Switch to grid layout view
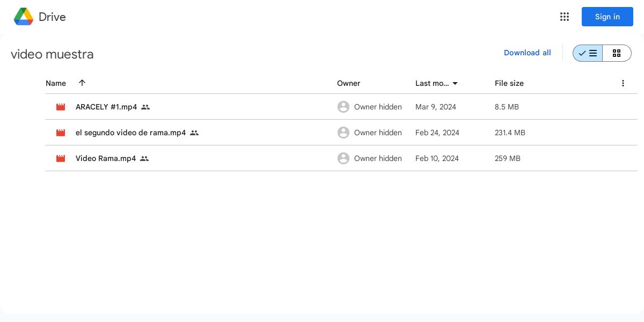 click(617, 53)
